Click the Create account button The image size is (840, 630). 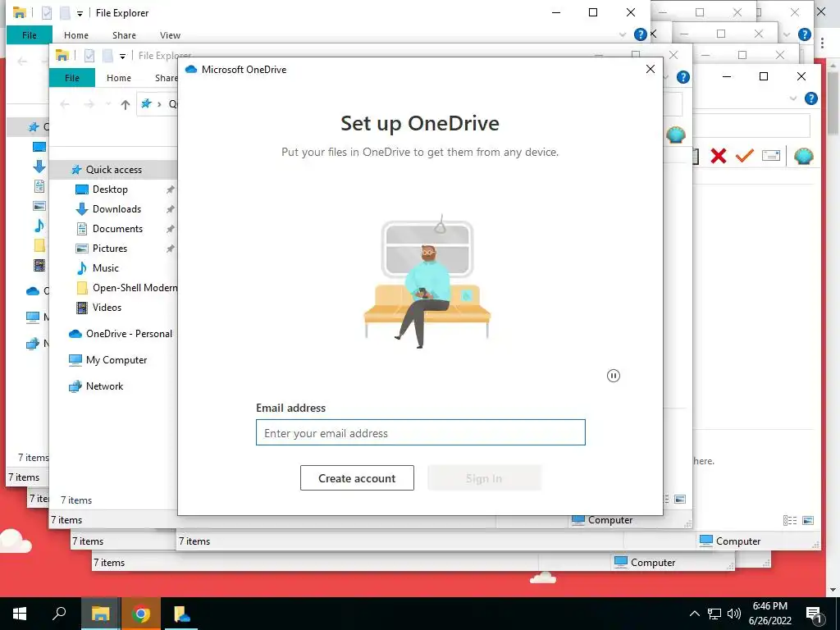point(357,478)
